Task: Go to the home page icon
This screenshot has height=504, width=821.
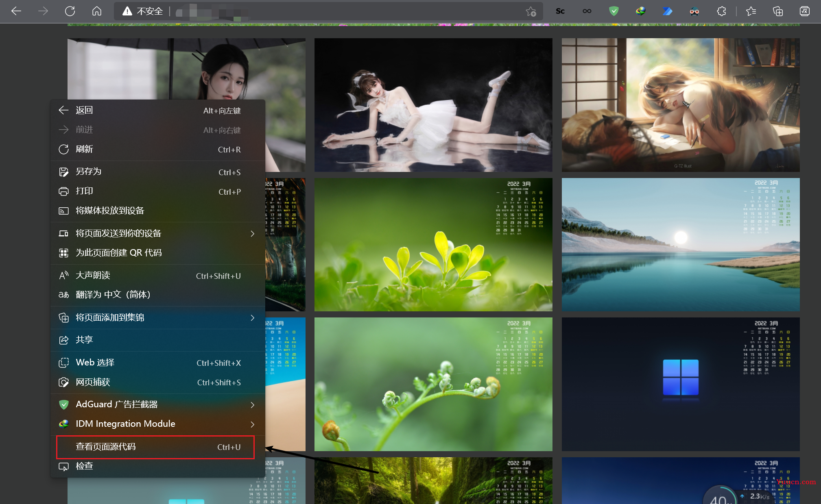Action: tap(97, 11)
